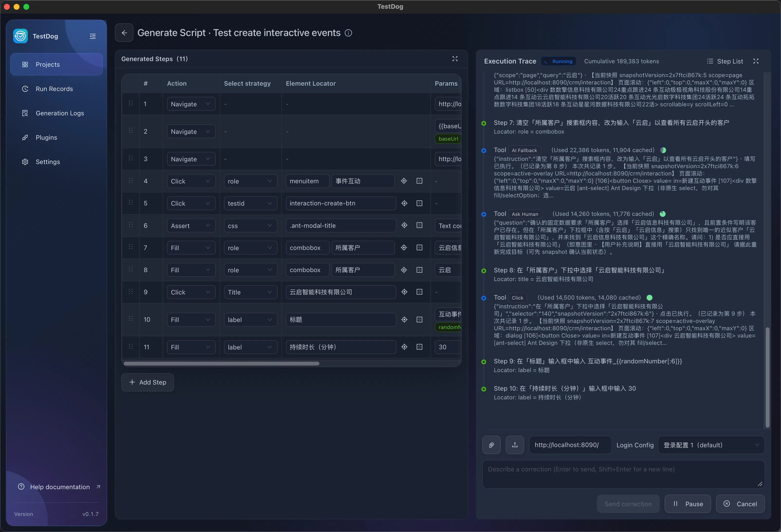Open the strategy dropdown showing Title

(250, 292)
